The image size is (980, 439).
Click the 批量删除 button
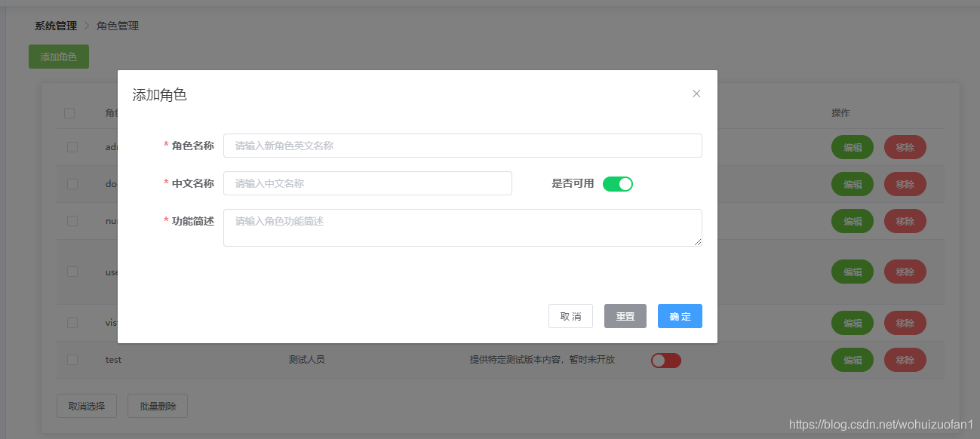(158, 406)
